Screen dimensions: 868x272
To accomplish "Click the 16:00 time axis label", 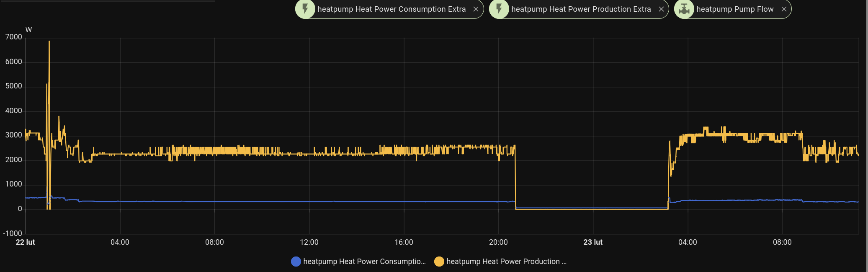I will [x=404, y=242].
